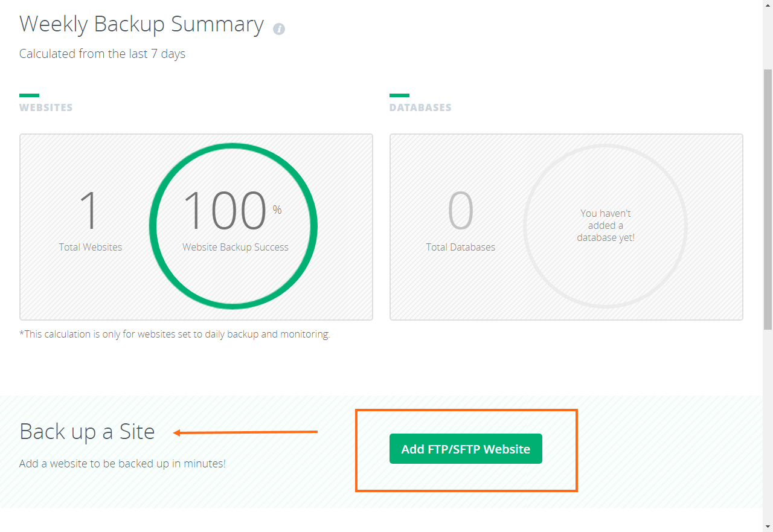Click the Weekly Backup Summary title
The height and width of the screenshot is (532, 773).
[141, 24]
